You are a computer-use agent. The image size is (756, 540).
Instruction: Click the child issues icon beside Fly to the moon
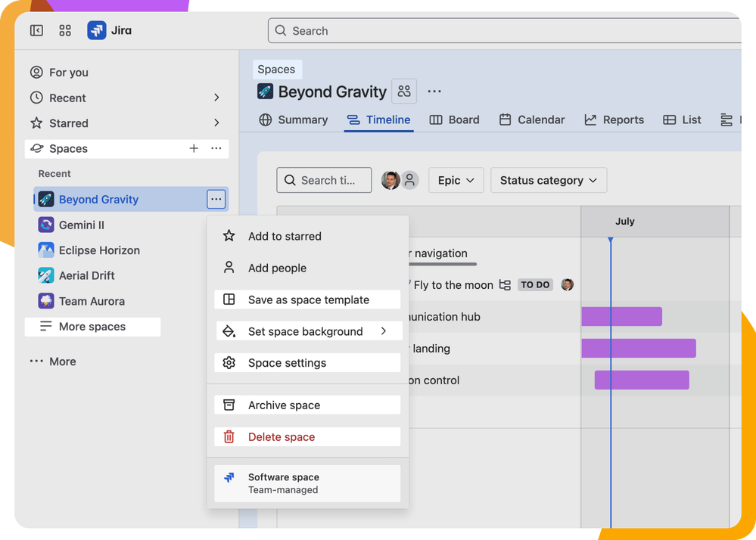505,284
